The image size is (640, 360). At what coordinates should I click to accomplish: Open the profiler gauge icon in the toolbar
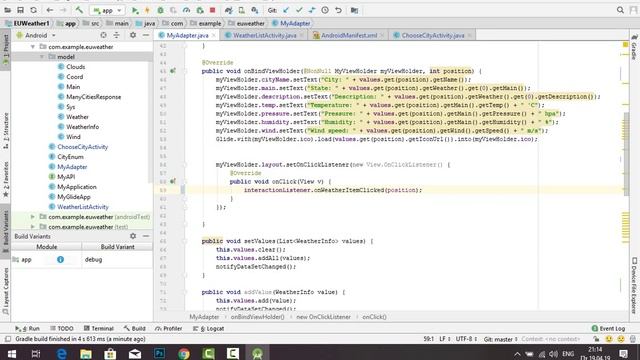click(186, 10)
